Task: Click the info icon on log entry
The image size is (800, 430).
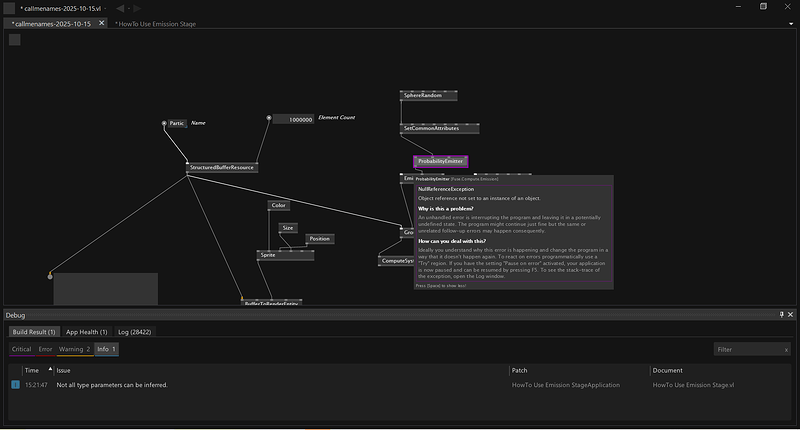Action: (x=15, y=385)
